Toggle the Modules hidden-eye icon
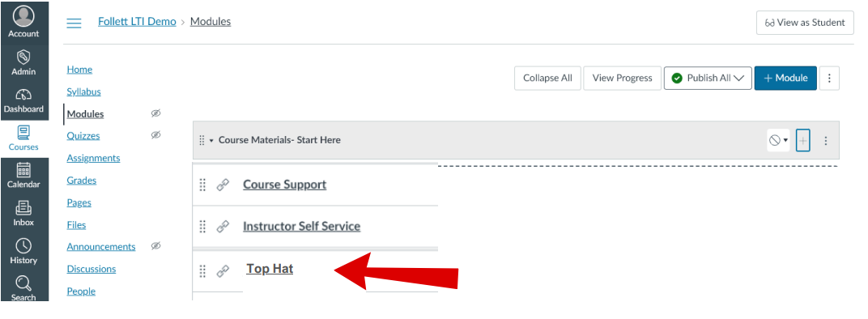 pyautogui.click(x=156, y=113)
